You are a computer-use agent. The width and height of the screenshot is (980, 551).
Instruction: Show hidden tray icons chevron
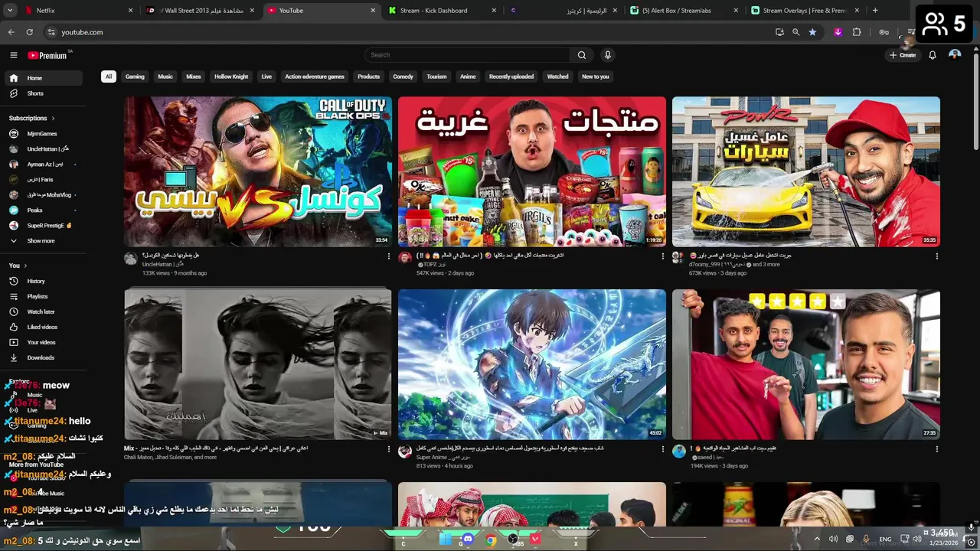(817, 540)
